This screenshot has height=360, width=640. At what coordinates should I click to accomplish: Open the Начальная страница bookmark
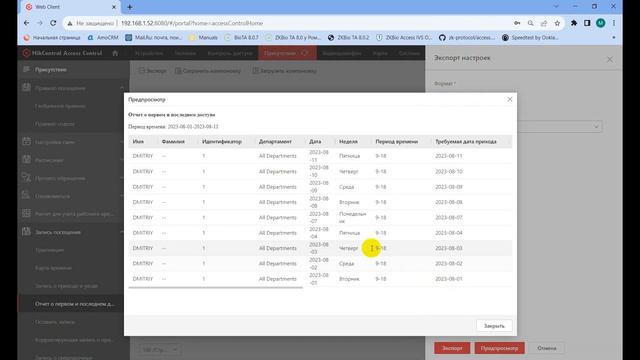click(52, 38)
